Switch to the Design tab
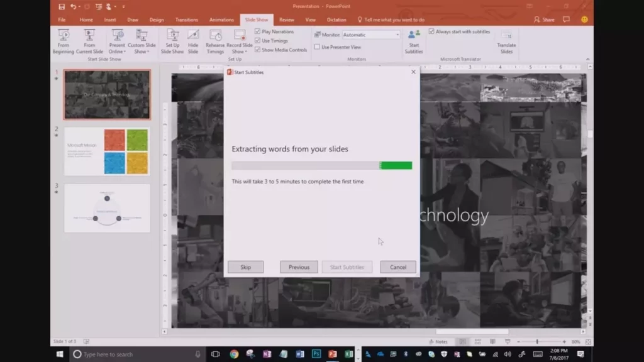The image size is (644, 362). pos(157,19)
